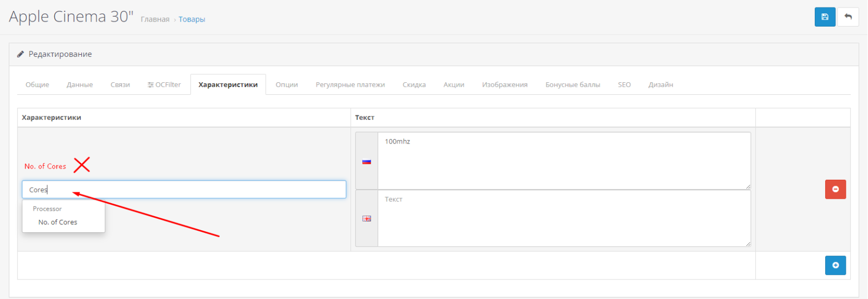Switch to the Акции tab
Screen dimensions: 868x299
point(454,84)
